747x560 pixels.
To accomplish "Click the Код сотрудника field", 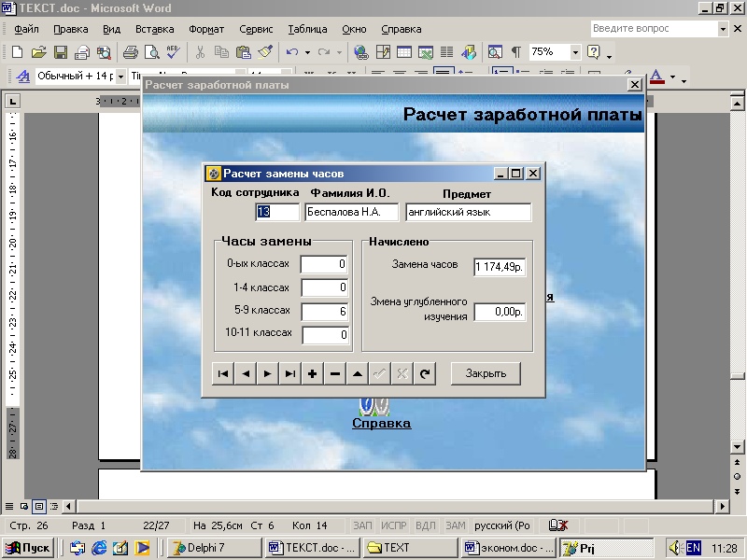I will pos(277,212).
